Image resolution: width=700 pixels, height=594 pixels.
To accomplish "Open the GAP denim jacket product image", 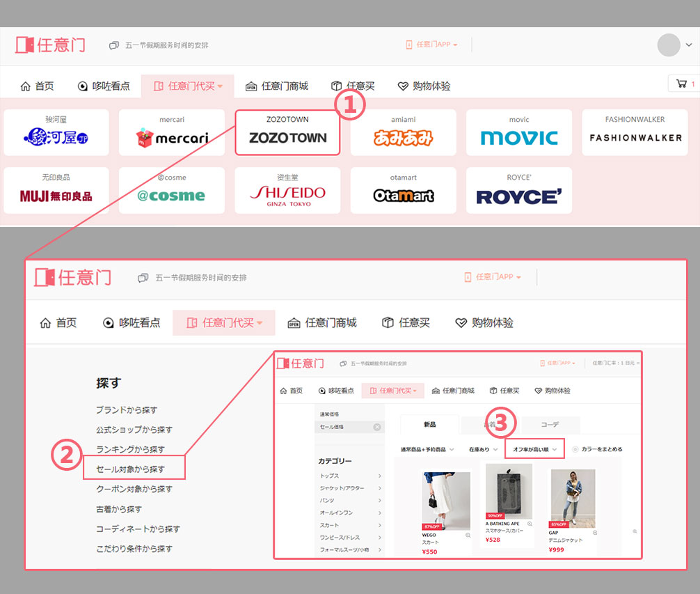I will [573, 499].
